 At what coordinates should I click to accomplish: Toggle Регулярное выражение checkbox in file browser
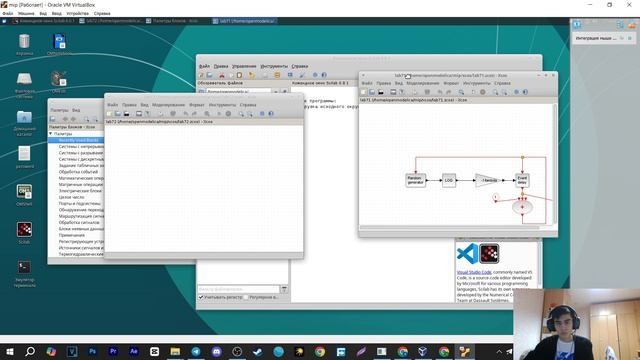(246, 298)
